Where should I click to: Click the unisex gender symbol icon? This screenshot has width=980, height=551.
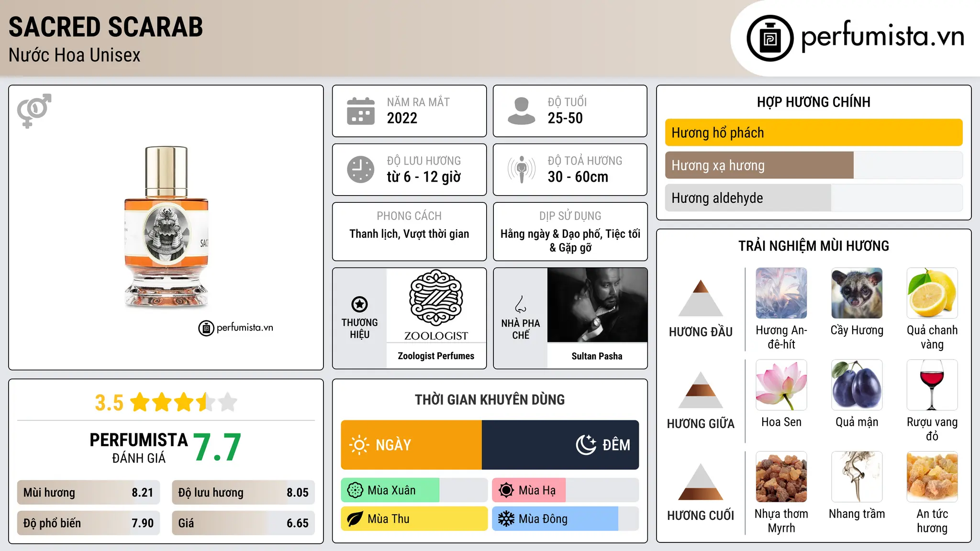[x=34, y=110]
